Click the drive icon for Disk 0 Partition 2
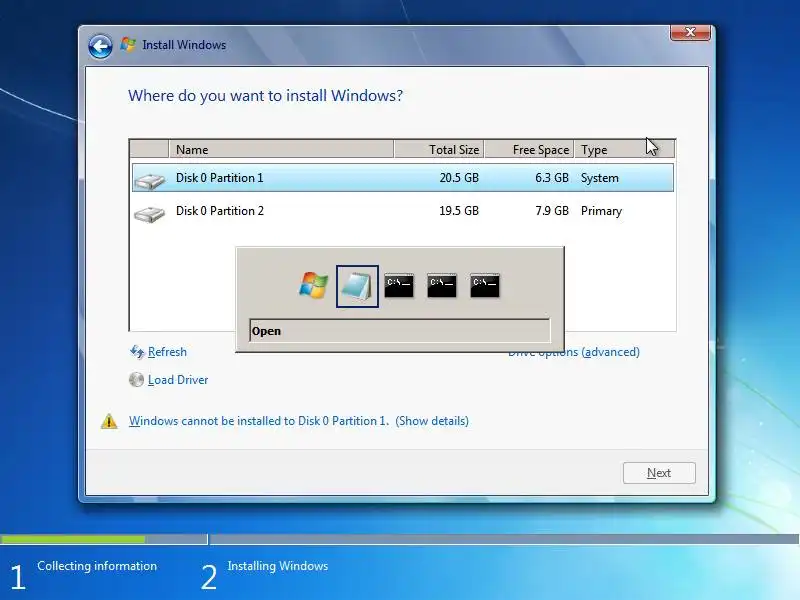Screen dimensions: 800x600 click(x=149, y=214)
